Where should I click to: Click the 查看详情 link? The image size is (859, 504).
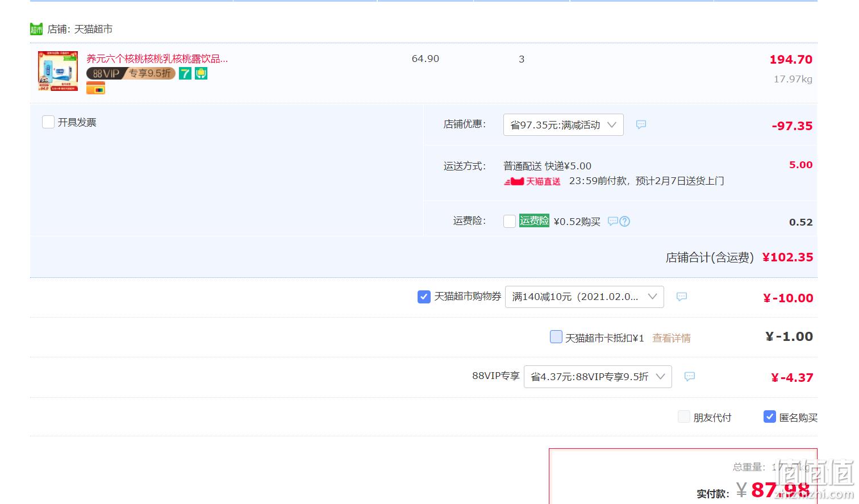[672, 338]
